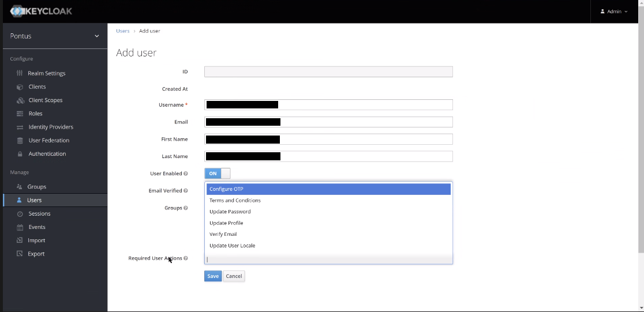Click the Last Name input field
The image size is (644, 312).
coord(328,156)
